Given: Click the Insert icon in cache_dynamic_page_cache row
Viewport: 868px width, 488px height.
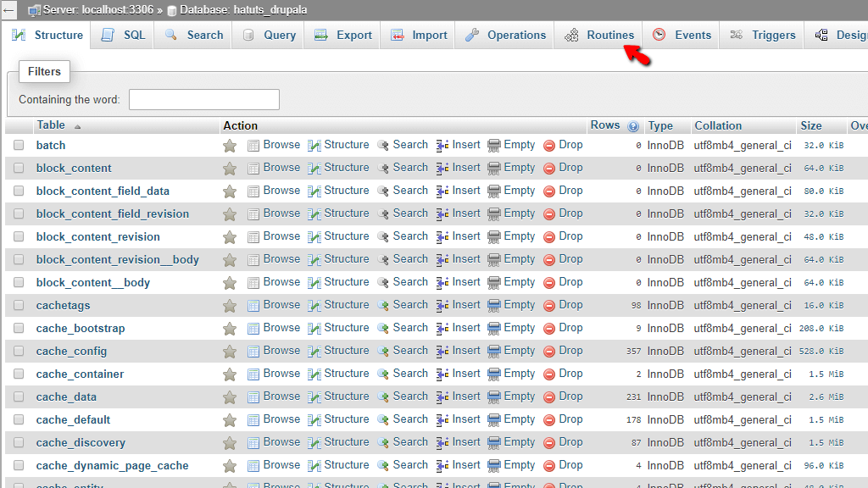Looking at the screenshot, I should coord(442,466).
